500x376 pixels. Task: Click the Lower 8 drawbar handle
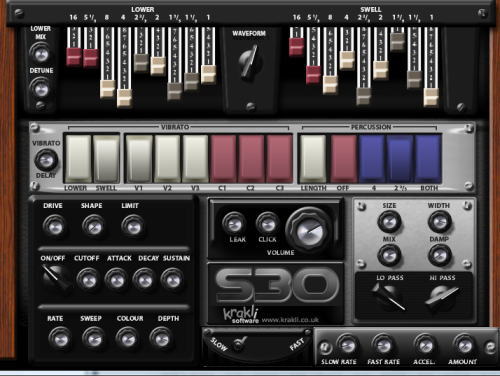(108, 88)
